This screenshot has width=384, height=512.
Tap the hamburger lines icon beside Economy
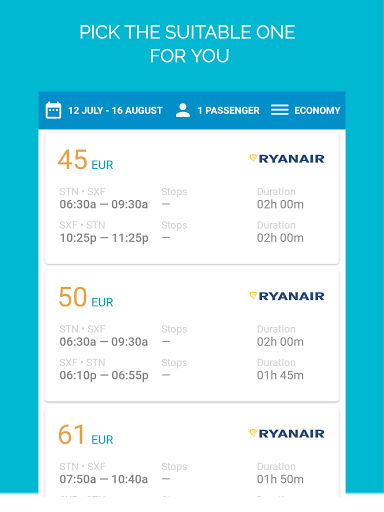(x=280, y=110)
